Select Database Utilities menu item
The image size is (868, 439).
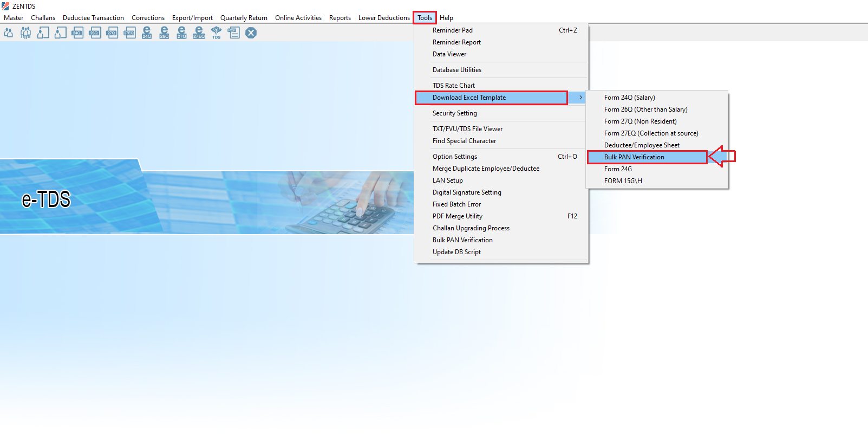point(501,70)
